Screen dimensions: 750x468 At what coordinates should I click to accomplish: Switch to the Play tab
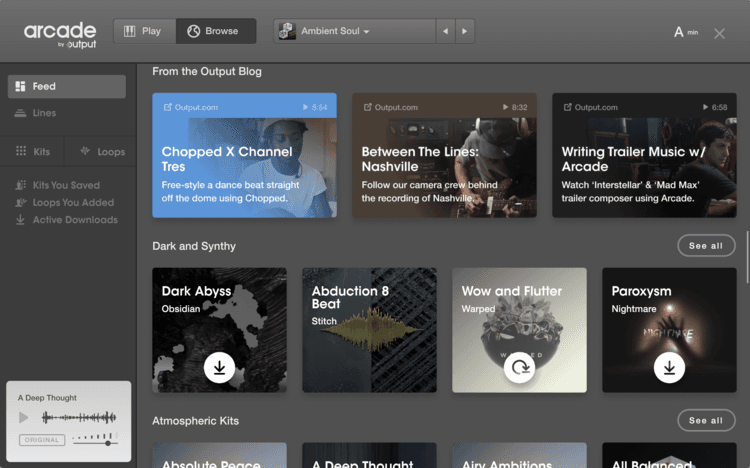pos(144,31)
